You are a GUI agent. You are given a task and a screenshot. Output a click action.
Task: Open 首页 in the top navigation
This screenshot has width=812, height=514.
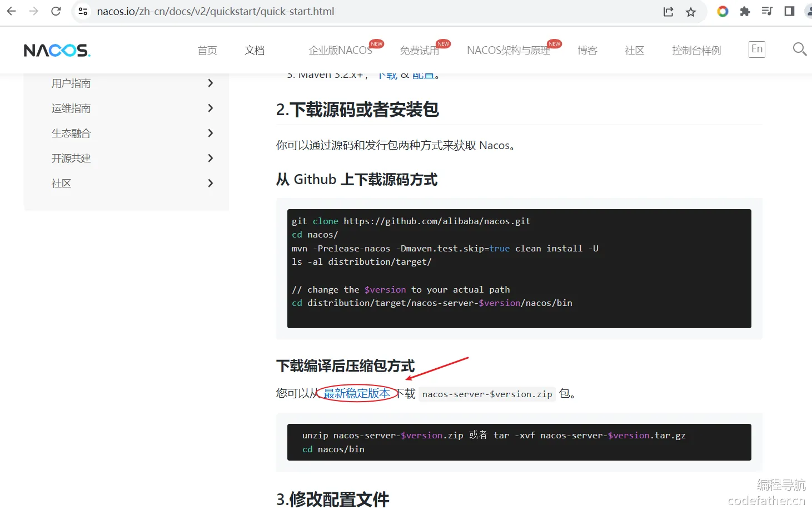[x=207, y=51]
